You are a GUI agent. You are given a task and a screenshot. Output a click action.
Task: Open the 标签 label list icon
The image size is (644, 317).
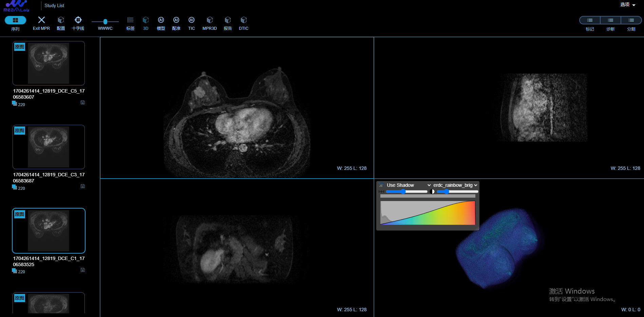coord(130,20)
